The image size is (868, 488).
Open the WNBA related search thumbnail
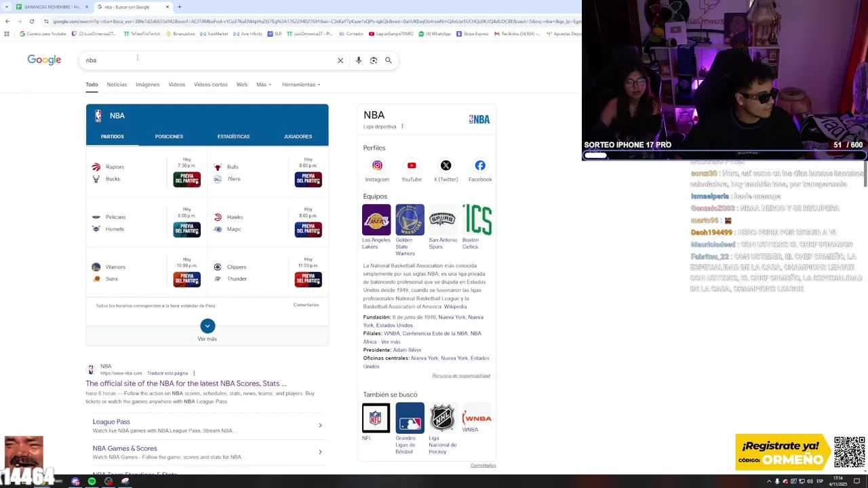pos(476,418)
